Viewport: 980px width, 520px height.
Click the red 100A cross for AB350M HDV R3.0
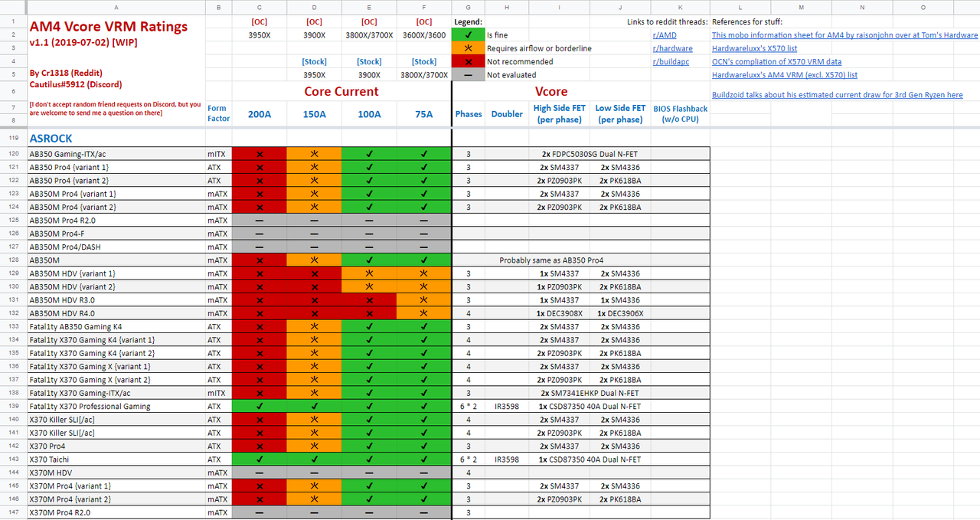tap(369, 300)
